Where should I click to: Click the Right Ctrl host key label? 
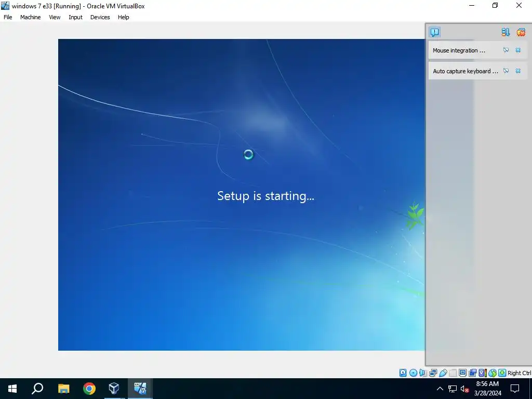click(x=519, y=373)
